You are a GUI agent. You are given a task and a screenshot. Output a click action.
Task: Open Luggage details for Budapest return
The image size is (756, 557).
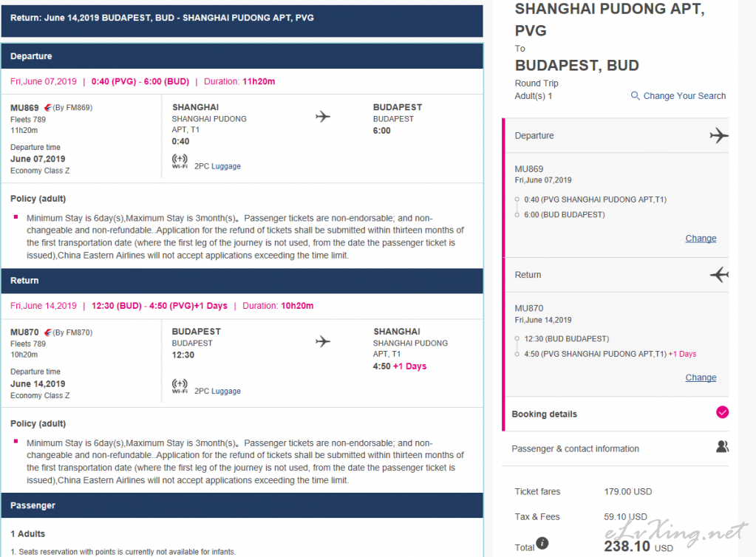225,392
